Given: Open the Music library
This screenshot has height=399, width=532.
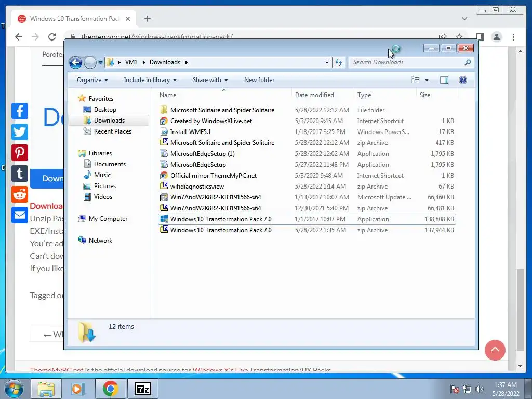Looking at the screenshot, I should [x=102, y=175].
